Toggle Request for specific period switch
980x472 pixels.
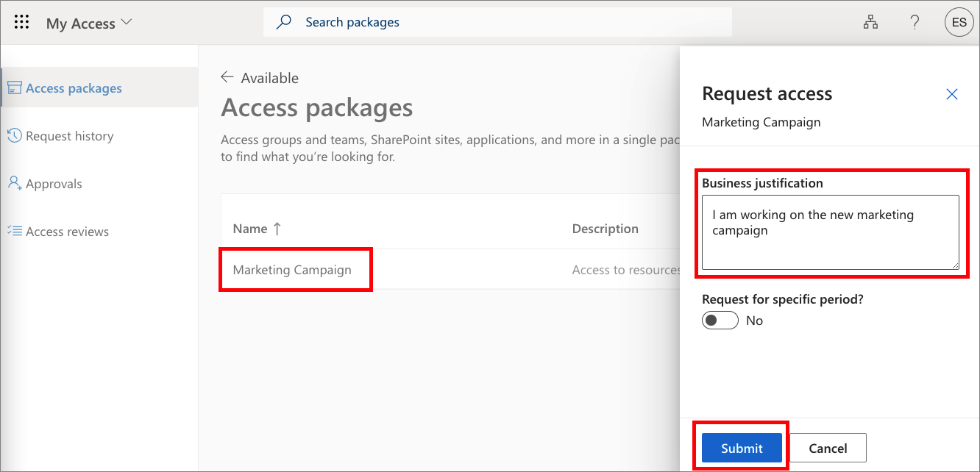[x=720, y=321]
